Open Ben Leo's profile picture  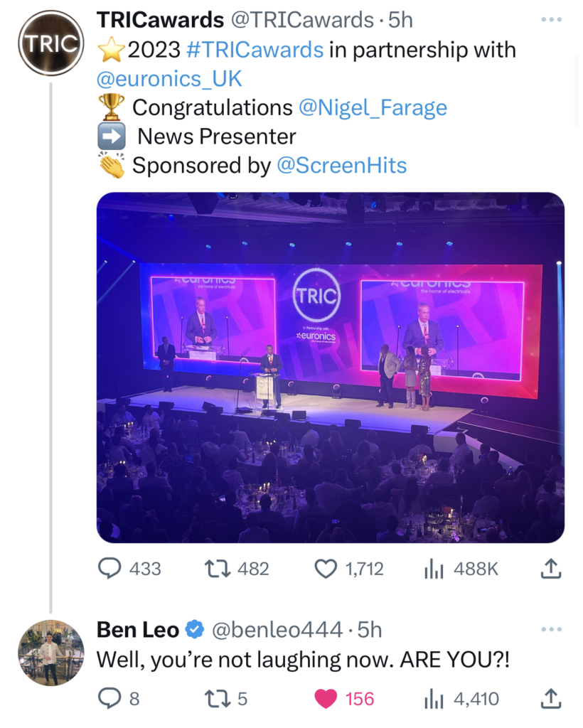click(51, 653)
